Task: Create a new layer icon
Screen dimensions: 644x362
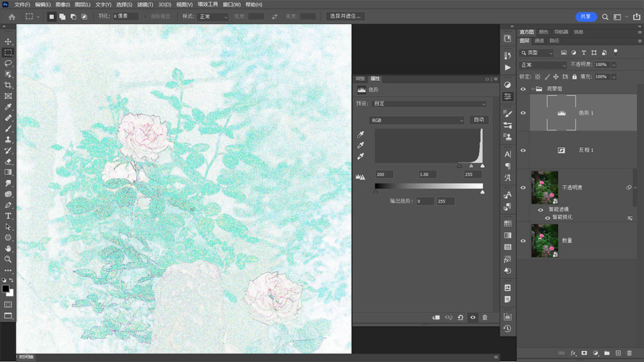Action: point(618,353)
